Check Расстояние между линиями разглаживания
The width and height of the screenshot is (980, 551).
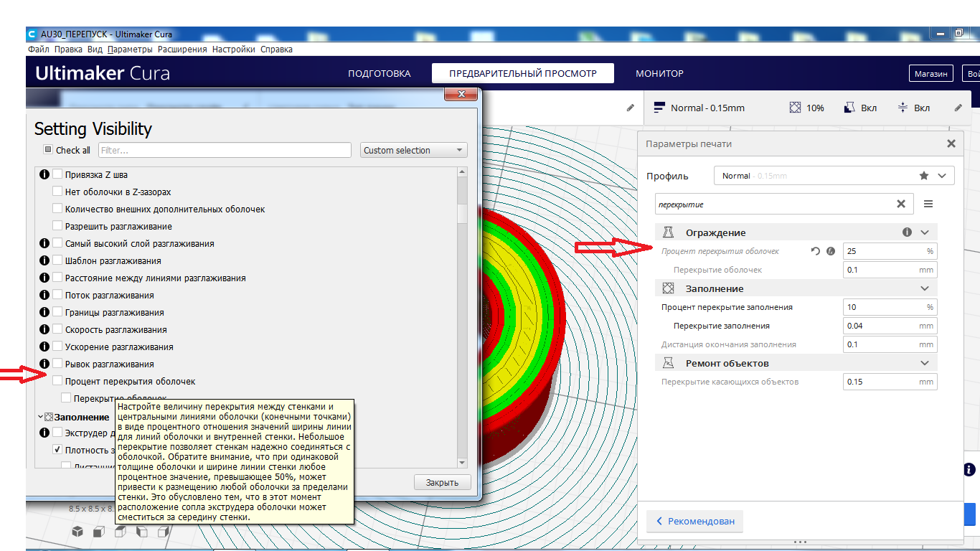pos(57,278)
